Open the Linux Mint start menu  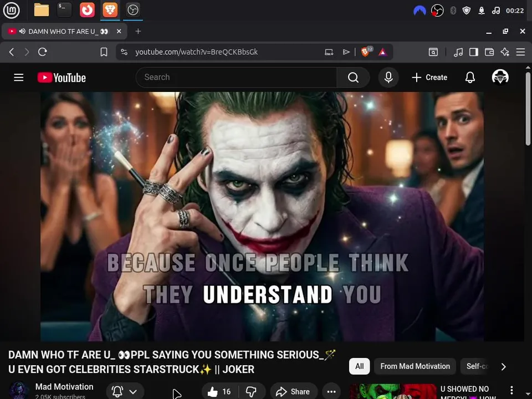point(12,10)
